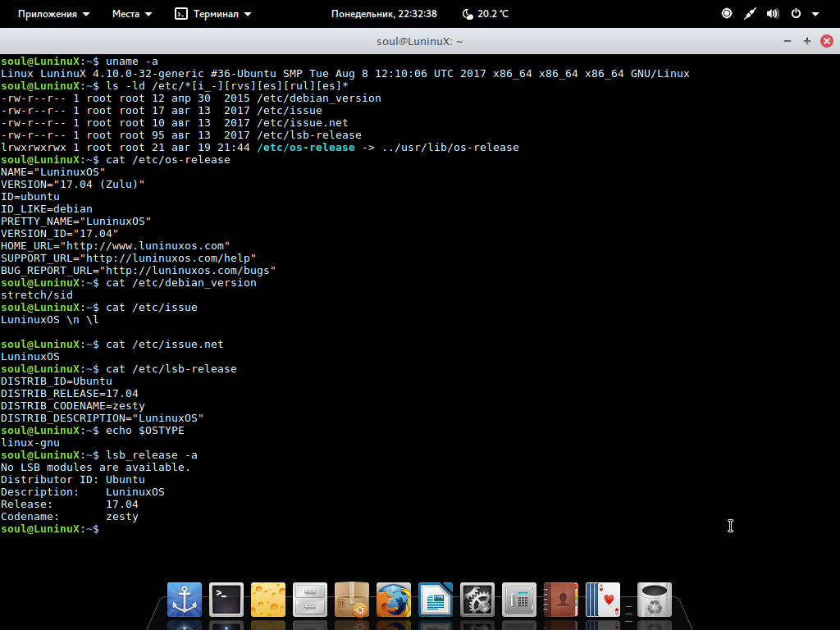Open the network cable connection indicator
840x630 pixels.
click(x=750, y=13)
